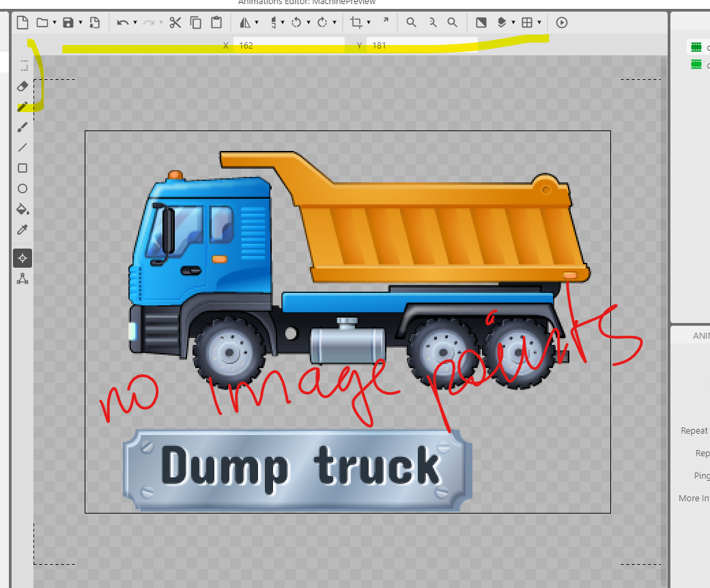This screenshot has width=710, height=588.
Task: Select the Pencil tool
Action: [23, 107]
